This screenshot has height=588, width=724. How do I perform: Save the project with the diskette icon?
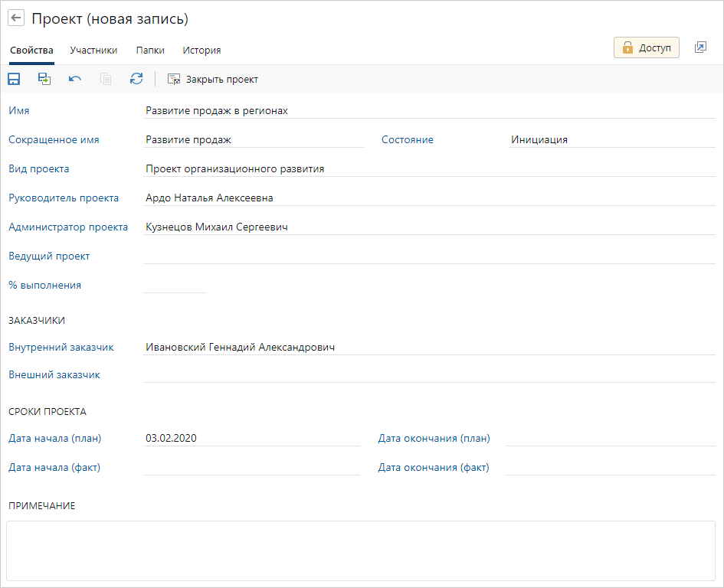14,79
